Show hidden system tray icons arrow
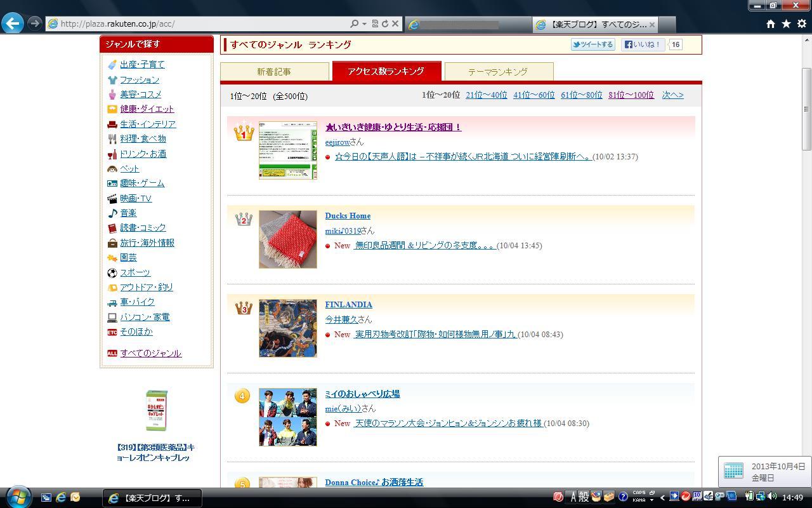 663,497
